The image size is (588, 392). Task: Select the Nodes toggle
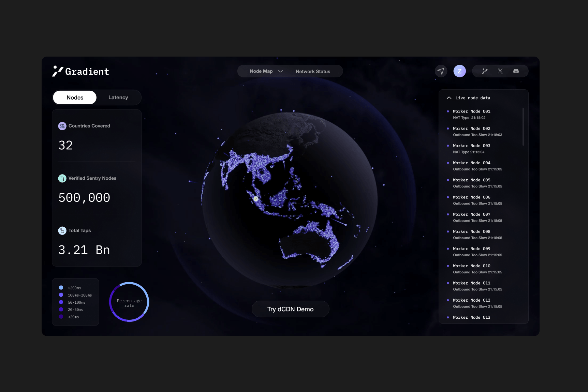point(75,97)
